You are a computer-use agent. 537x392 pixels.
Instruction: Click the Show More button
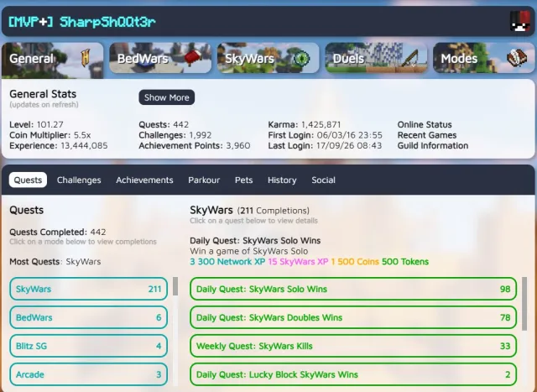point(167,97)
